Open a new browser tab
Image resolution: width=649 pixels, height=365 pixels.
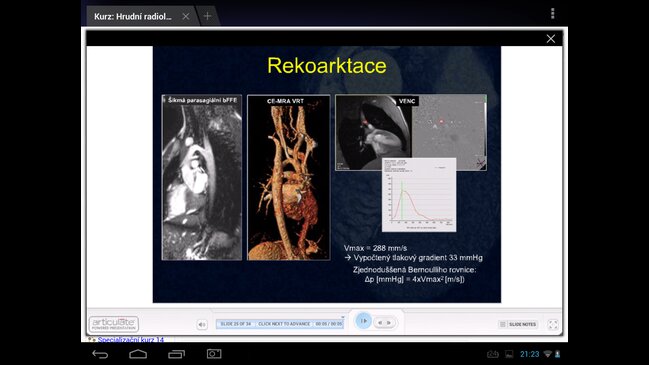tap(207, 16)
